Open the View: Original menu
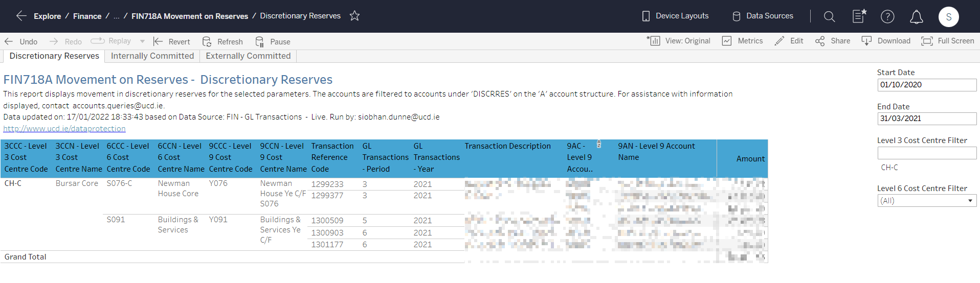 pyautogui.click(x=679, y=41)
